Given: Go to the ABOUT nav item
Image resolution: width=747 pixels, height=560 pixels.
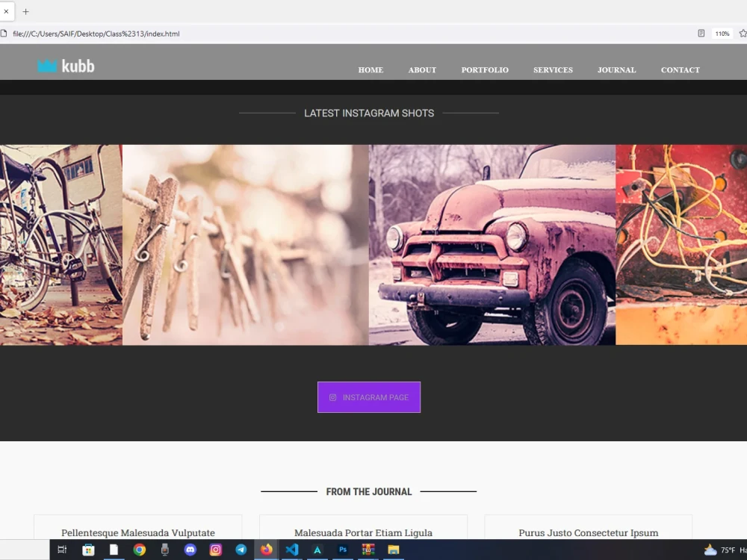Looking at the screenshot, I should click(x=422, y=70).
